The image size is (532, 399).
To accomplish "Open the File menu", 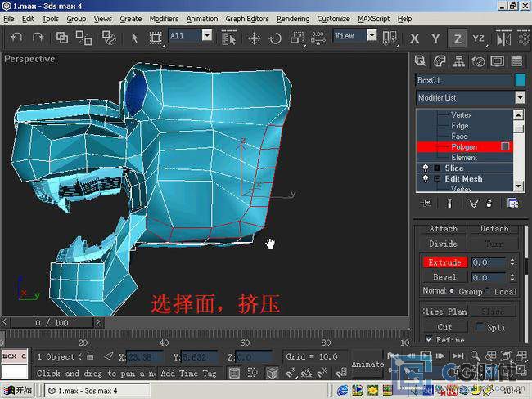I will [x=9, y=19].
